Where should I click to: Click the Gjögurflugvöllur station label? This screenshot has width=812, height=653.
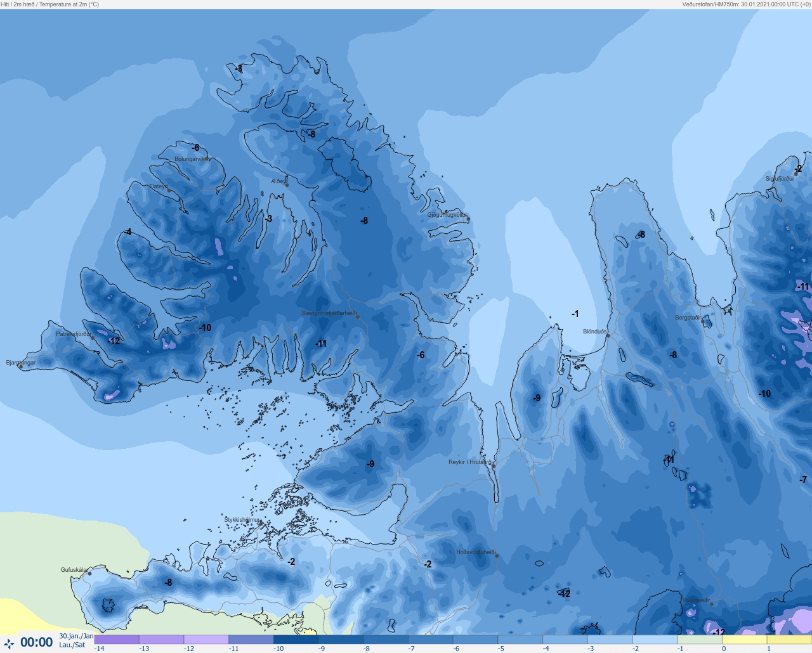click(x=447, y=215)
